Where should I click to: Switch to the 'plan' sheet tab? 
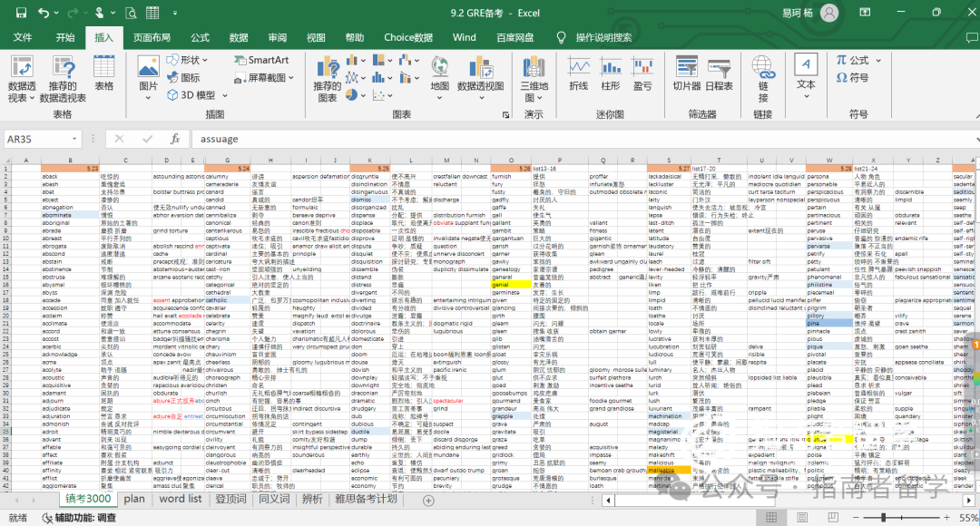pos(133,499)
